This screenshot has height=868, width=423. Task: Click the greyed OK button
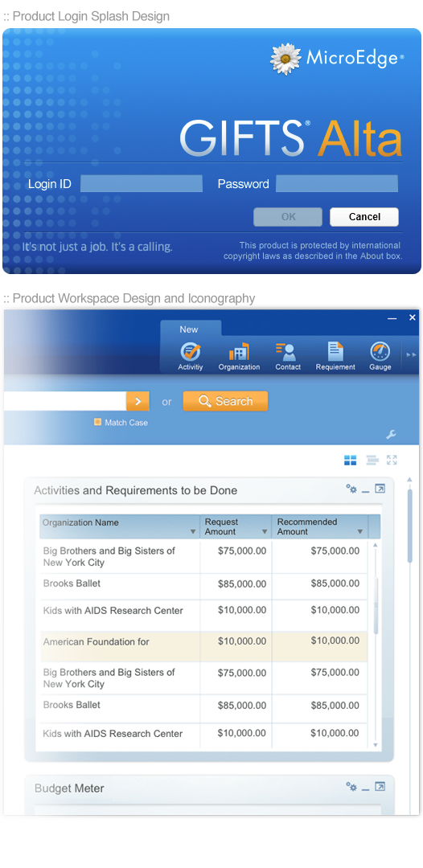click(x=288, y=217)
